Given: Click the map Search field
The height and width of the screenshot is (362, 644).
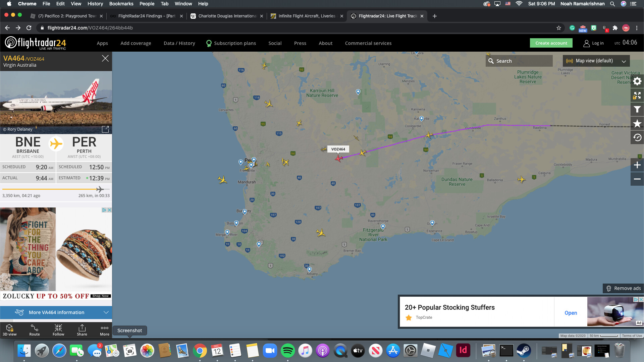Looking at the screenshot, I should pyautogui.click(x=519, y=61).
